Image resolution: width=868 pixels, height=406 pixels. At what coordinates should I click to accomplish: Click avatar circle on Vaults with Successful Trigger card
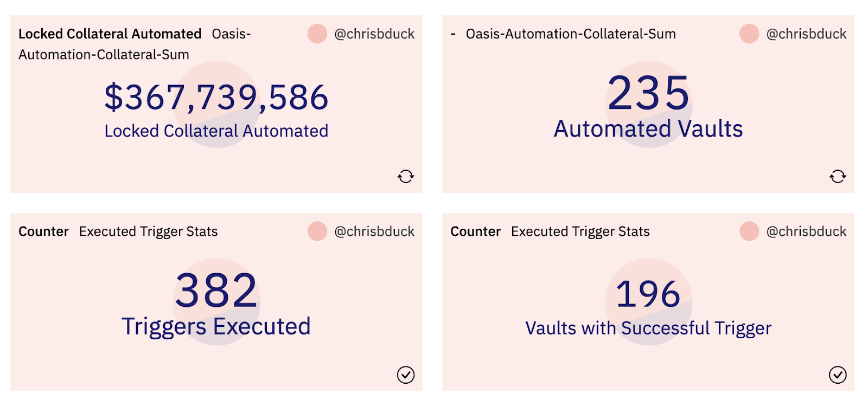pos(749,231)
